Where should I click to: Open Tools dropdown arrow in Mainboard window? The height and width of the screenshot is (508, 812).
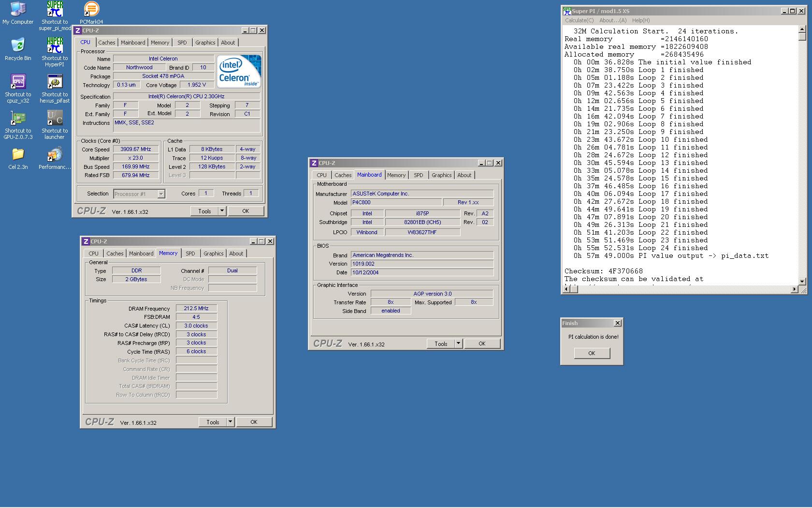[x=458, y=344]
